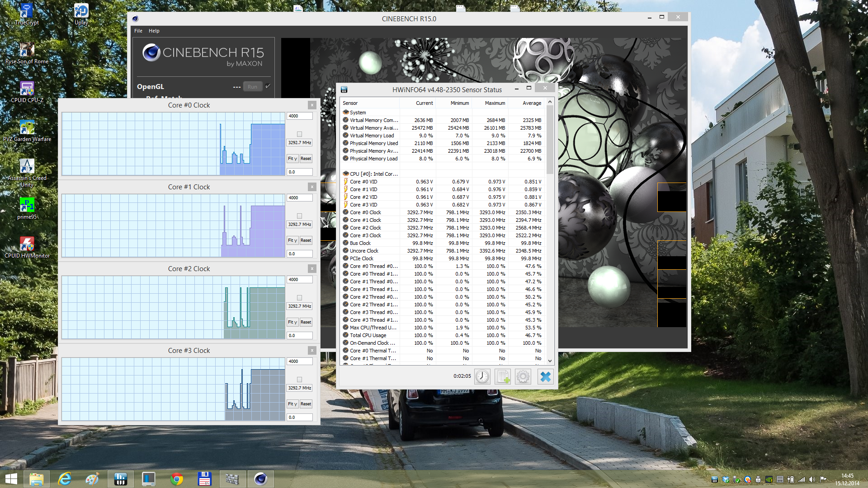Image resolution: width=868 pixels, height=488 pixels.
Task: Open the File menu in Cinebench
Action: coord(138,31)
